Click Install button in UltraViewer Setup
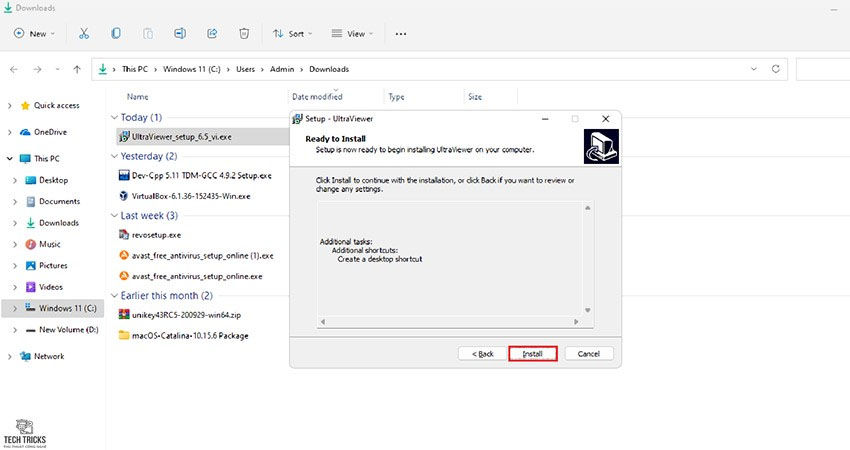 [x=532, y=354]
